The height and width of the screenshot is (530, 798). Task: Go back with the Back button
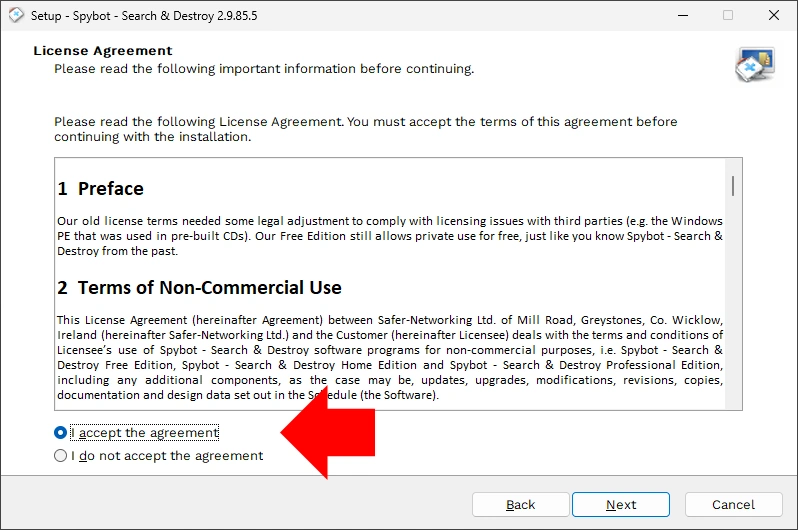click(520, 505)
